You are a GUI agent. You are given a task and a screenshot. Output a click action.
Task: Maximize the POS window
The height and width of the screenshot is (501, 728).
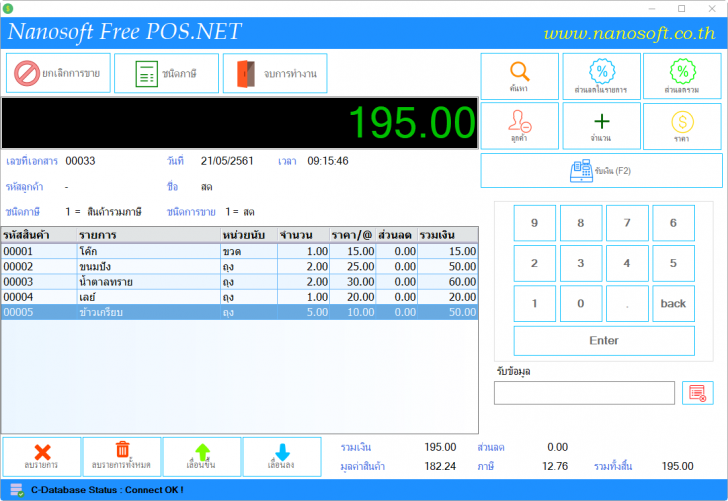pyautogui.click(x=682, y=8)
